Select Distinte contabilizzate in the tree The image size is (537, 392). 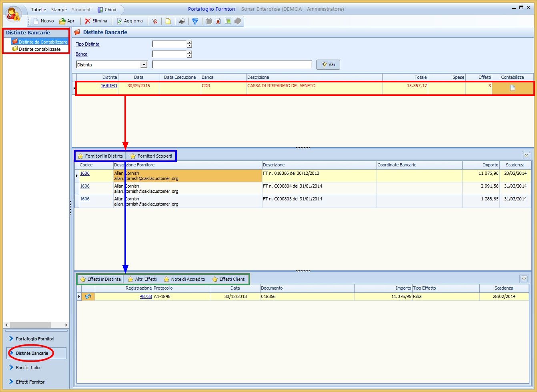(39, 49)
